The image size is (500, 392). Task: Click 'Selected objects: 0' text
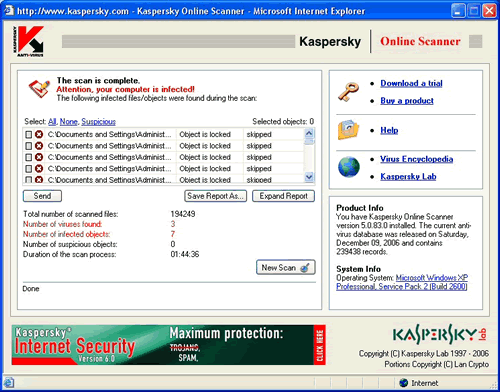coord(283,121)
